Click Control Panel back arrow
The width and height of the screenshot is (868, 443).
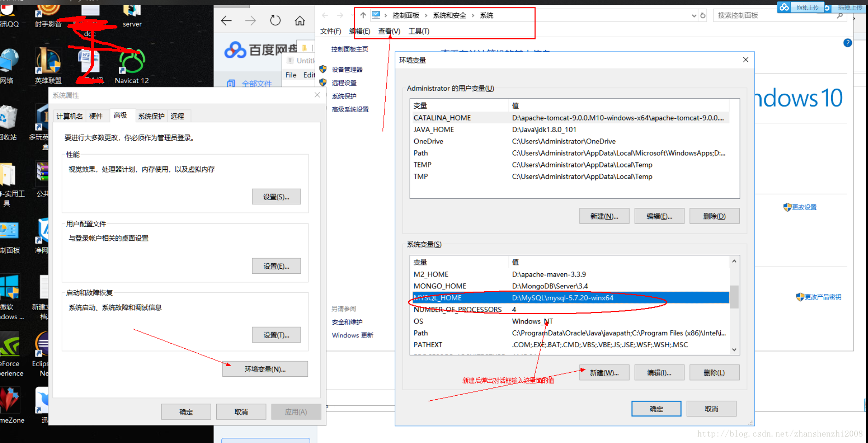pos(325,15)
